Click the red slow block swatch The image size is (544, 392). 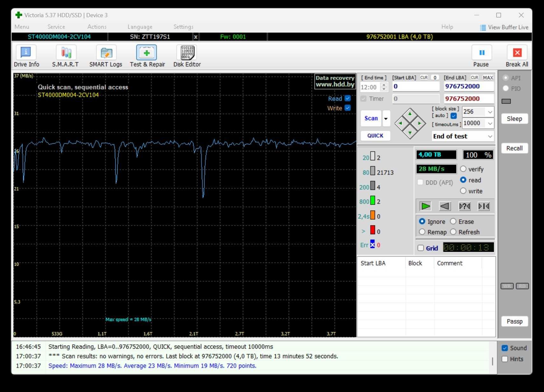click(372, 230)
